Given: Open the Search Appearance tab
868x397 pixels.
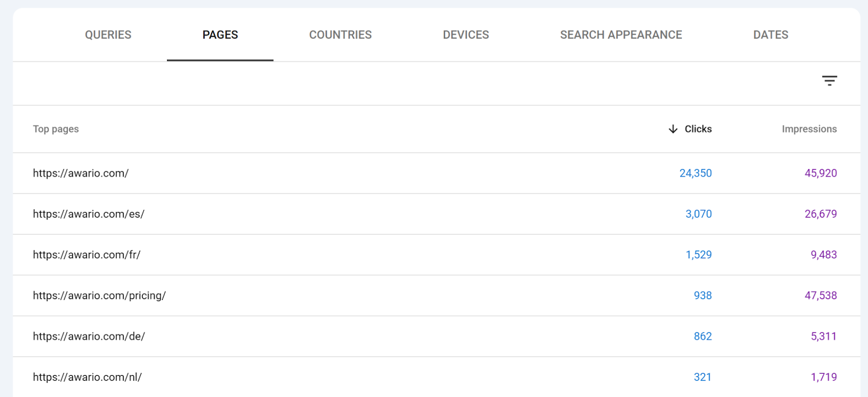Looking at the screenshot, I should pos(621,35).
